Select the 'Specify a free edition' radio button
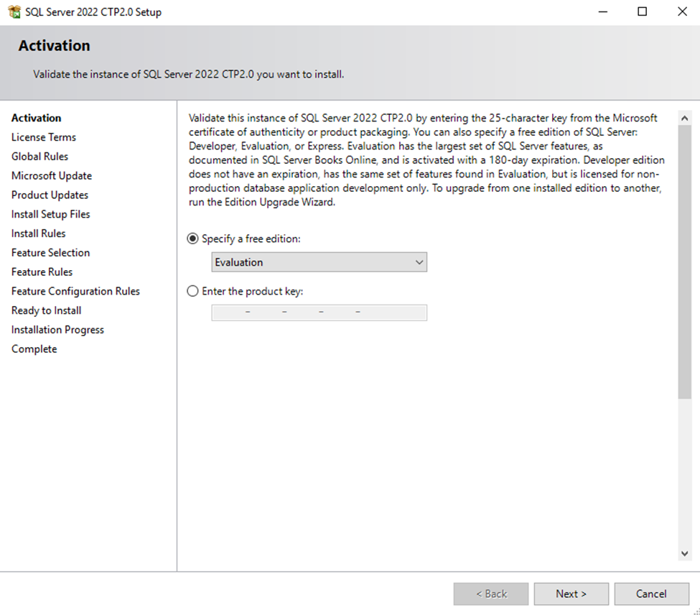700x615 pixels. pyautogui.click(x=192, y=239)
